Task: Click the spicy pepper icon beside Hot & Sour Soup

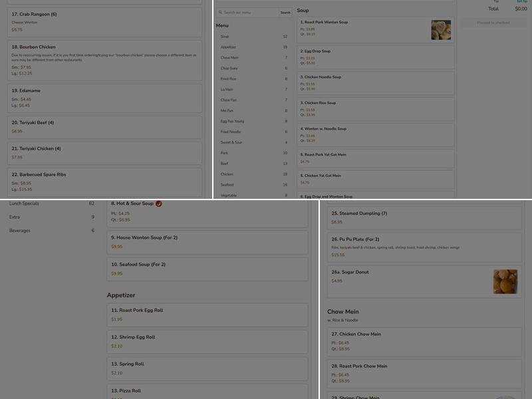Action: (158, 203)
